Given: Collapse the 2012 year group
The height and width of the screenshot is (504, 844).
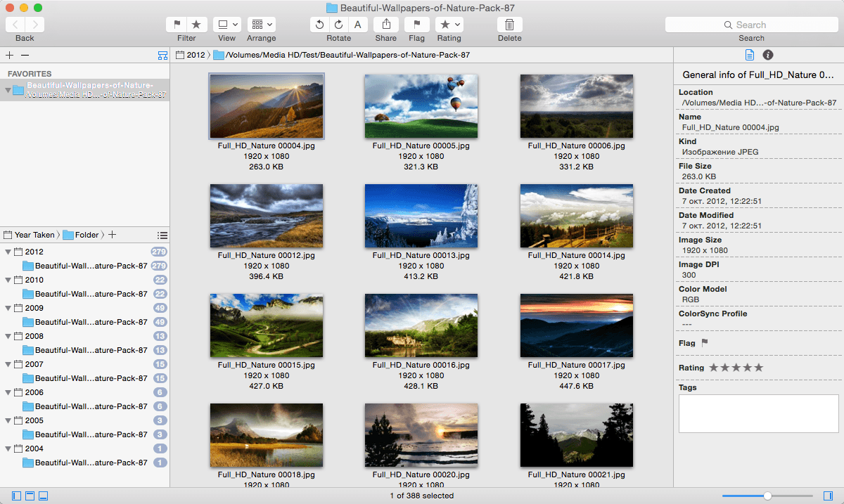Looking at the screenshot, I should [x=8, y=252].
